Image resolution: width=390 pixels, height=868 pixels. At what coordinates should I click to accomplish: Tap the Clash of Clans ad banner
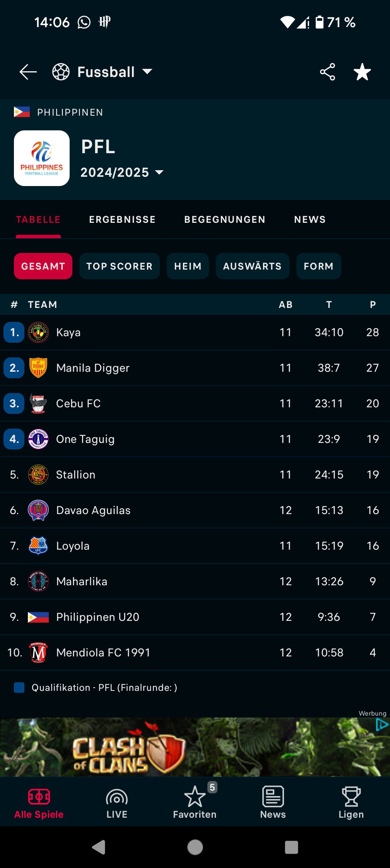195,747
